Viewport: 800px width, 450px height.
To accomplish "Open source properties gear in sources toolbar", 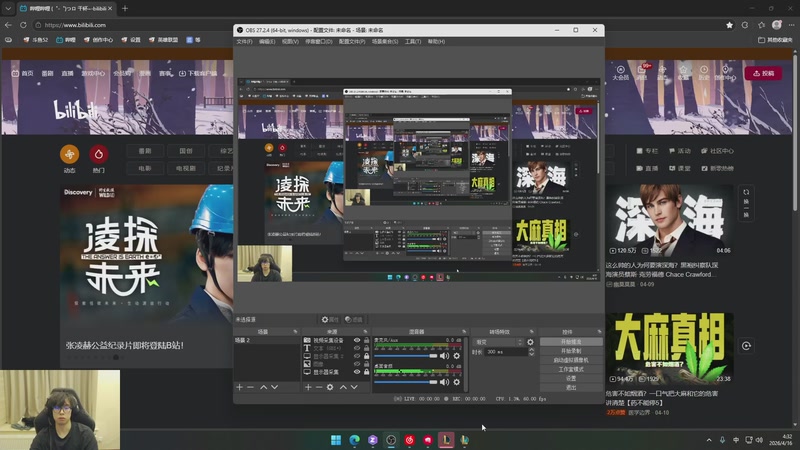I will pyautogui.click(x=330, y=387).
